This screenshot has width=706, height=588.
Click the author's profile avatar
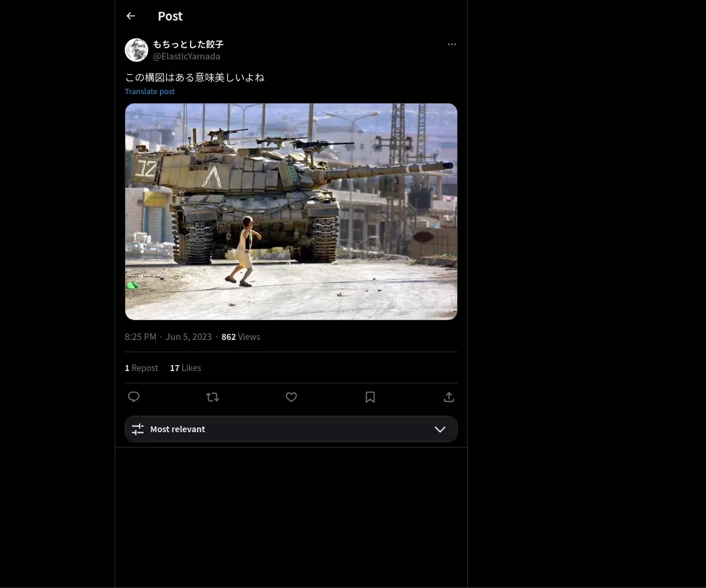pyautogui.click(x=136, y=50)
